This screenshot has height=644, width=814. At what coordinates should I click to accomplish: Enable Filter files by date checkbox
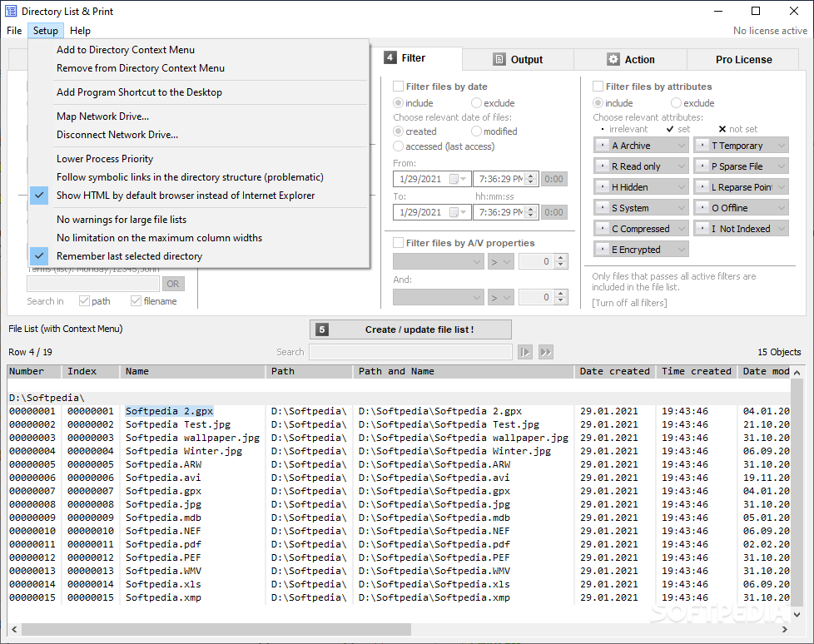(398, 87)
